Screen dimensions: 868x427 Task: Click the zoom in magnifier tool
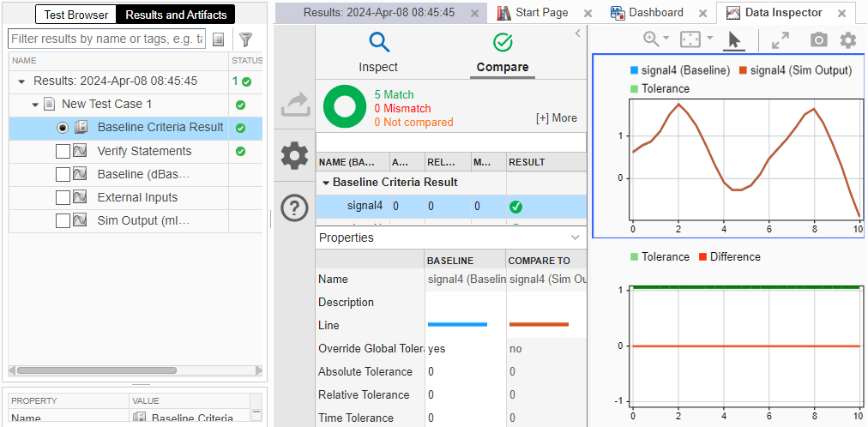point(651,39)
